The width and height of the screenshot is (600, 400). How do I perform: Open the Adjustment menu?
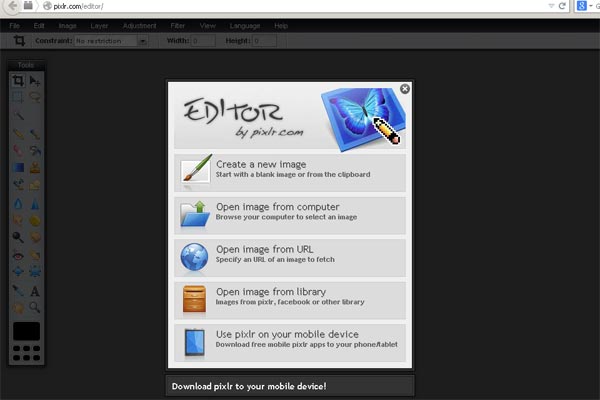139,26
